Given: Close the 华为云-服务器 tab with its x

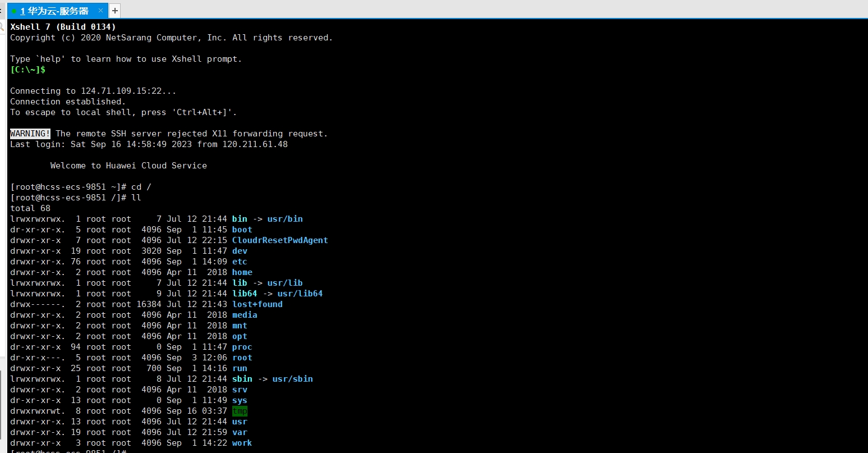Looking at the screenshot, I should (100, 11).
